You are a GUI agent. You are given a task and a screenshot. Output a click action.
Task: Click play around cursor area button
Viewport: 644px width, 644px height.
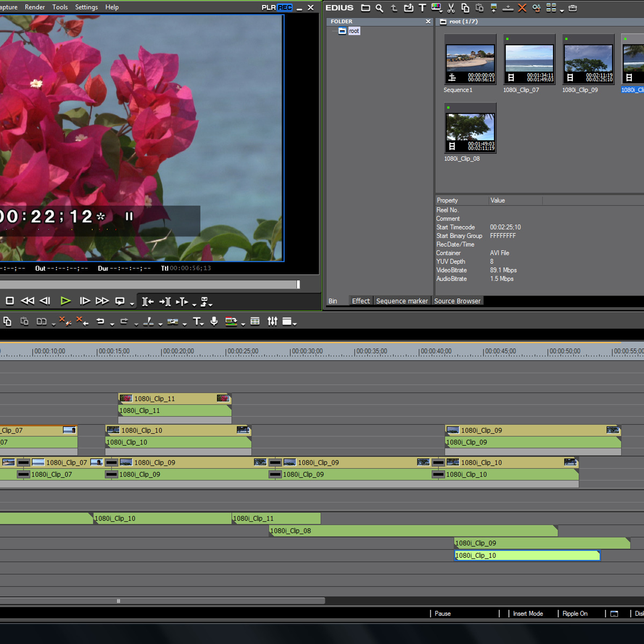[182, 301]
